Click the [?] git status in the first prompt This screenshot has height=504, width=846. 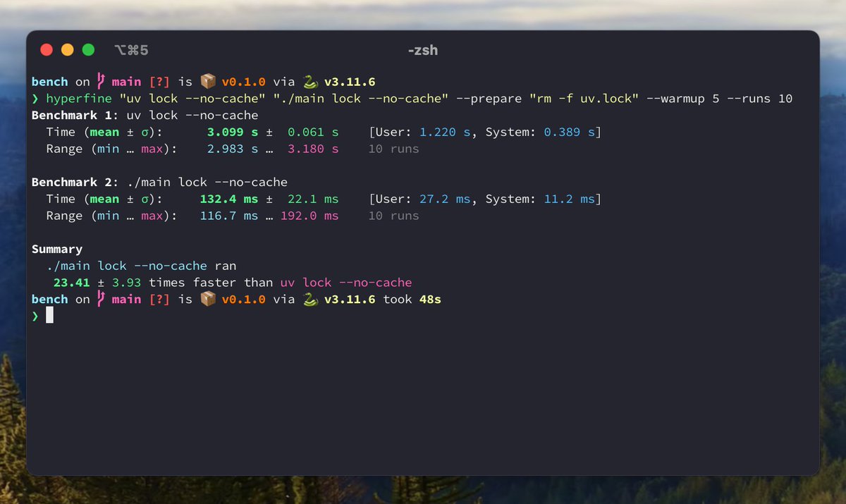(x=159, y=82)
